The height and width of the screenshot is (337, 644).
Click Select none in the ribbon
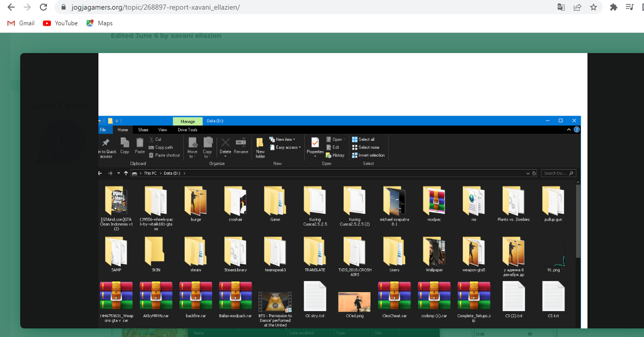(x=365, y=148)
